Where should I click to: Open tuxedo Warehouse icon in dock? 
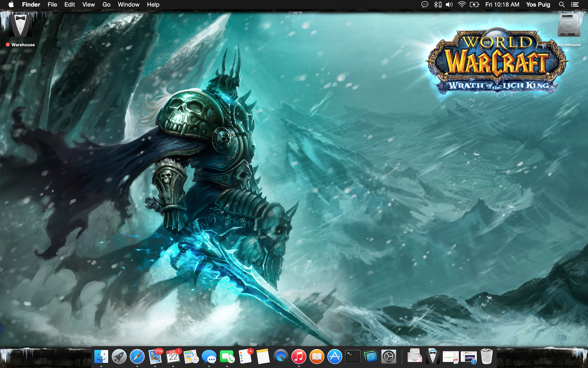click(433, 356)
